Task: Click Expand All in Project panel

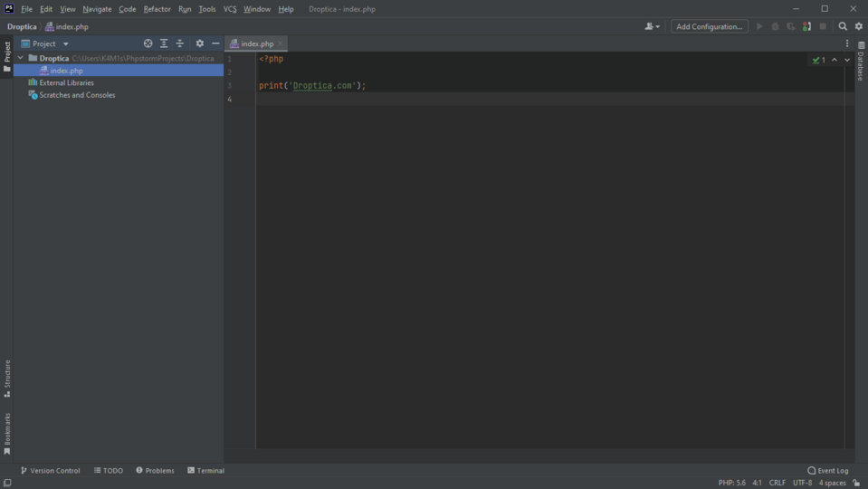Action: click(164, 43)
